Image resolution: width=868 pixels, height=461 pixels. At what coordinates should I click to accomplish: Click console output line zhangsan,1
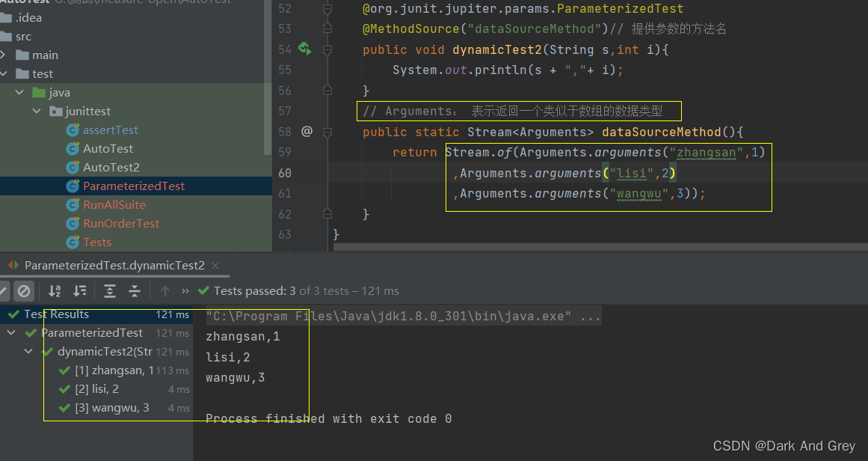(x=242, y=336)
